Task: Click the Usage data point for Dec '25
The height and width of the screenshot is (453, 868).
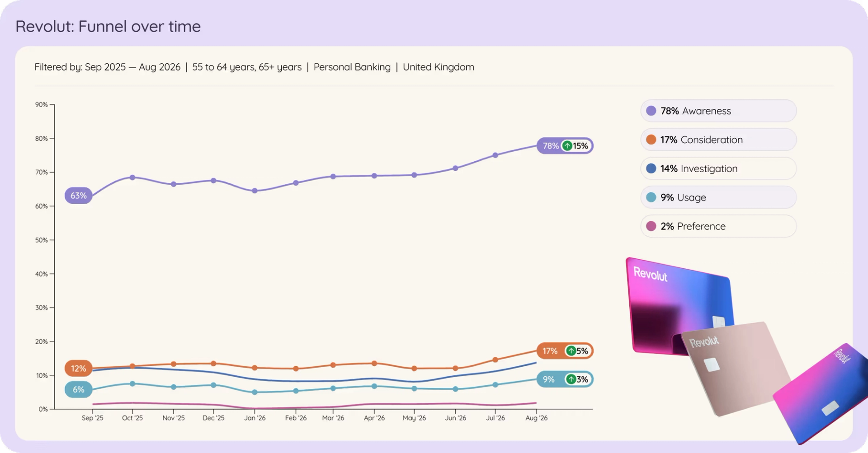Action: click(213, 385)
